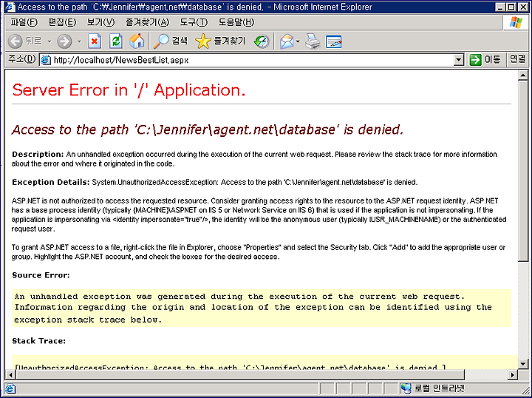Viewport: 532px width, 398px height.
Task: Click the 'Exception Details:' label
Action: [51, 183]
